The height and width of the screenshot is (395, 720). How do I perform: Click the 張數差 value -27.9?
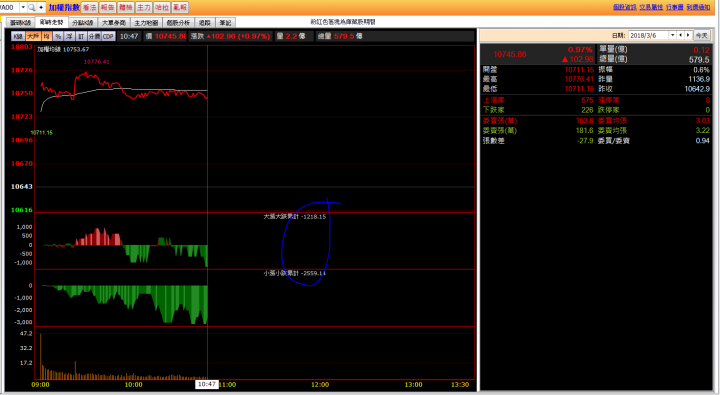585,141
